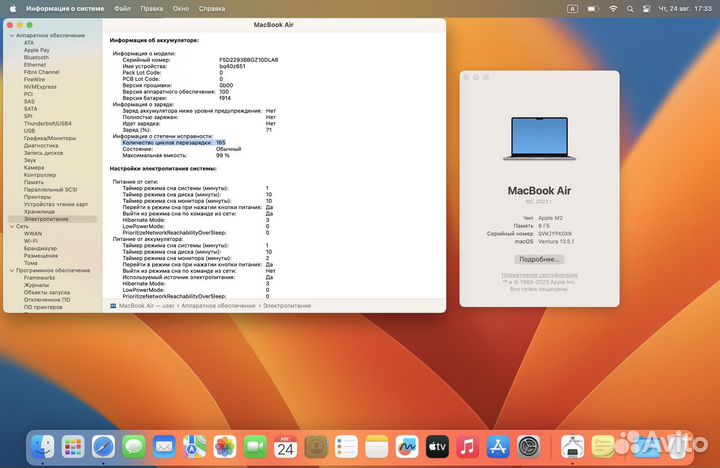The height and width of the screenshot is (468, 720).
Task: Select Thunderbolt/USB4 in the sidebar
Action: click(x=48, y=124)
